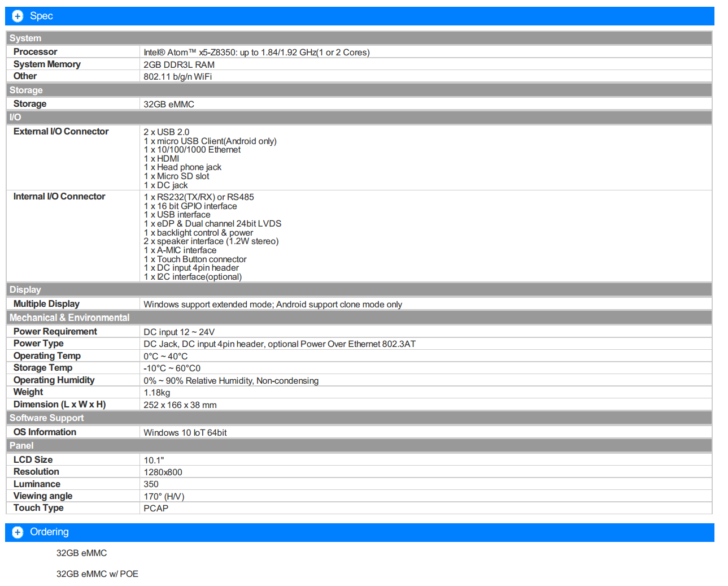Select the eDP & Dual channel LVDS line
This screenshot has height=586, width=728.
coord(212,224)
